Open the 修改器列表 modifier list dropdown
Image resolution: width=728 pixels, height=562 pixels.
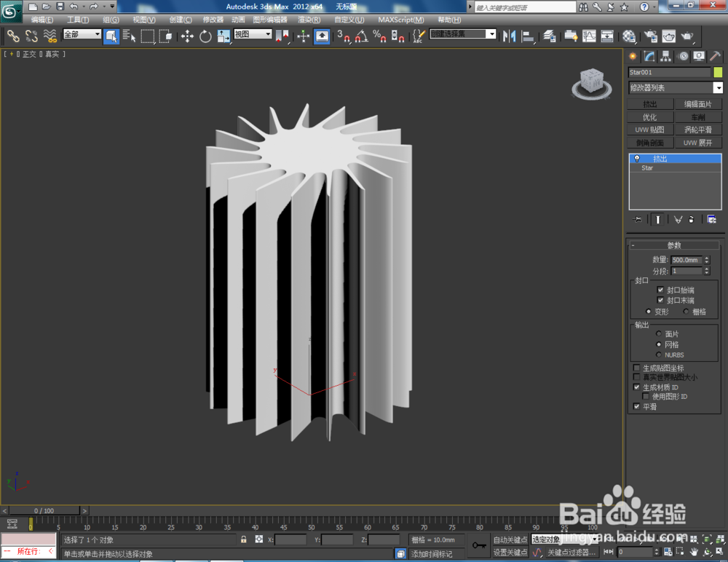pyautogui.click(x=676, y=87)
